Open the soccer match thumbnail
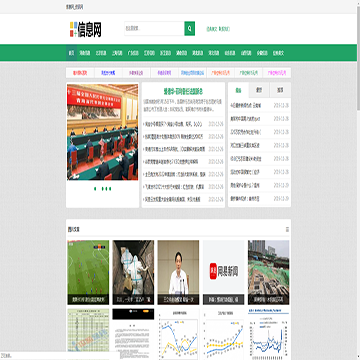 (x=88, y=272)
